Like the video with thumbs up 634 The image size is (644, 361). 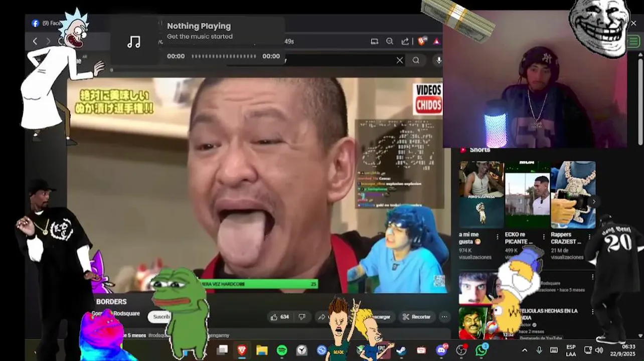pos(280,317)
